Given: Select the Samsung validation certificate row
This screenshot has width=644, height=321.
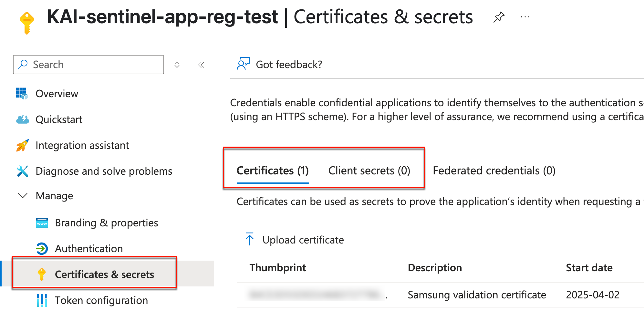Looking at the screenshot, I should click(x=477, y=295).
